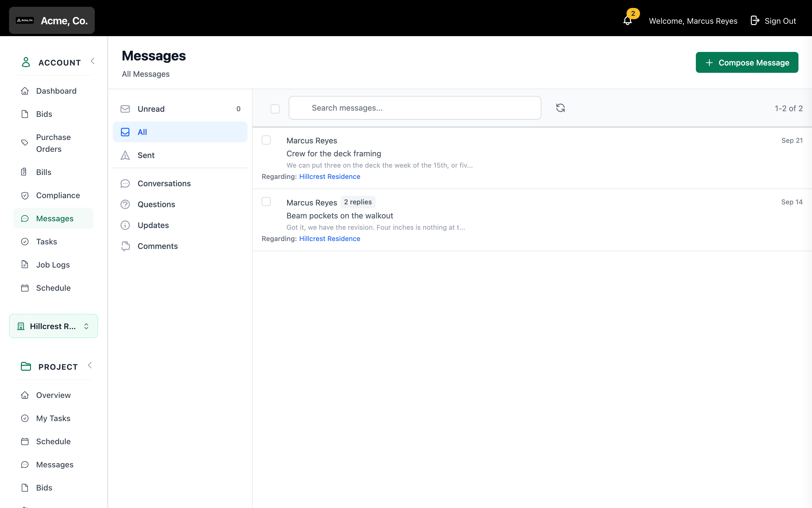Click the Updates info icon
812x508 pixels.
[125, 225]
